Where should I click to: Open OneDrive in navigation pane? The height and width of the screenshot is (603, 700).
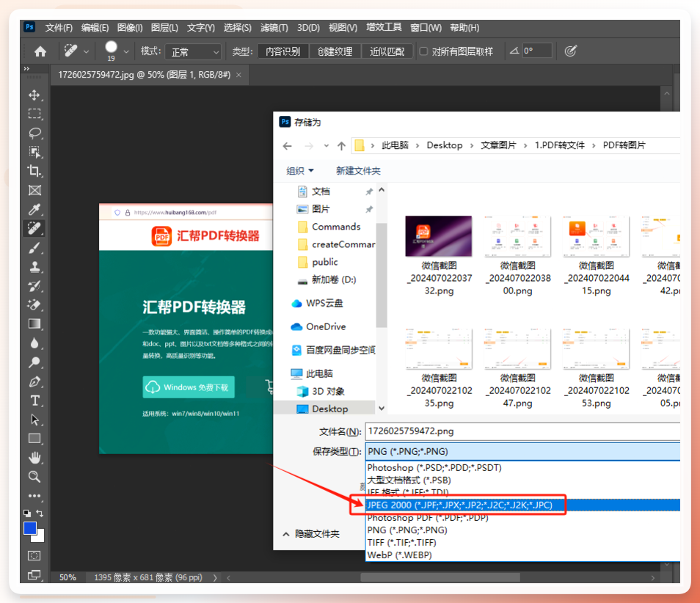pyautogui.click(x=326, y=326)
